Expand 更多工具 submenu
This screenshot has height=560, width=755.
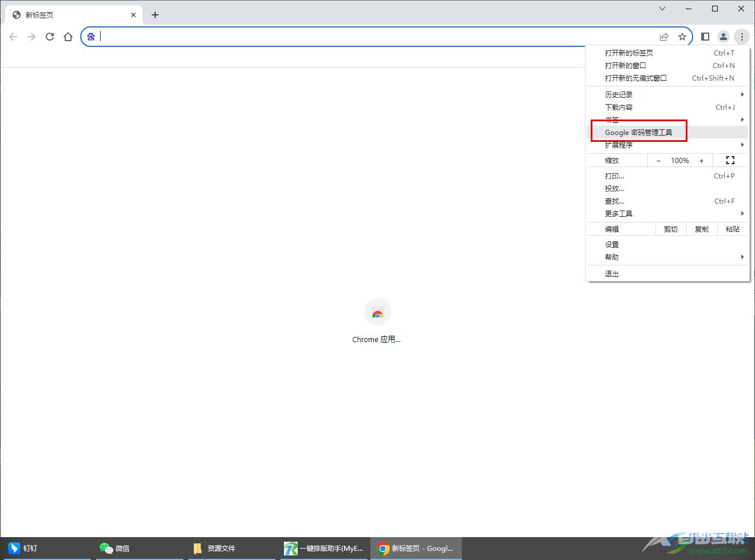[668, 214]
